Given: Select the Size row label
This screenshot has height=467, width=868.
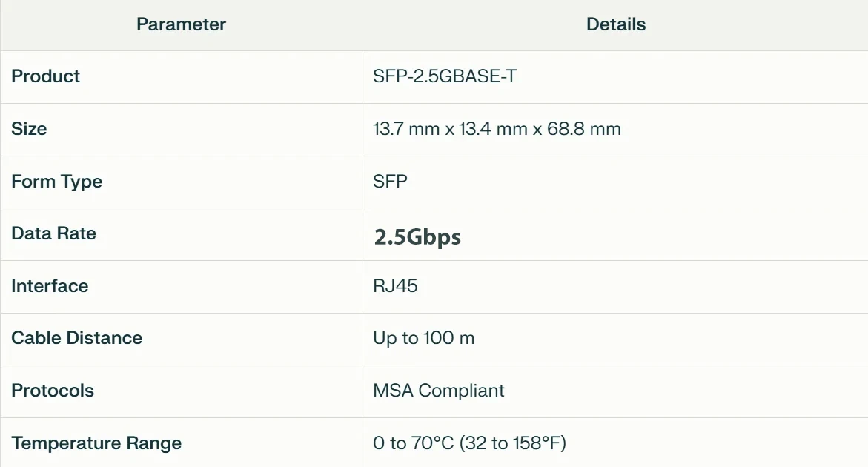Looking at the screenshot, I should (29, 129).
